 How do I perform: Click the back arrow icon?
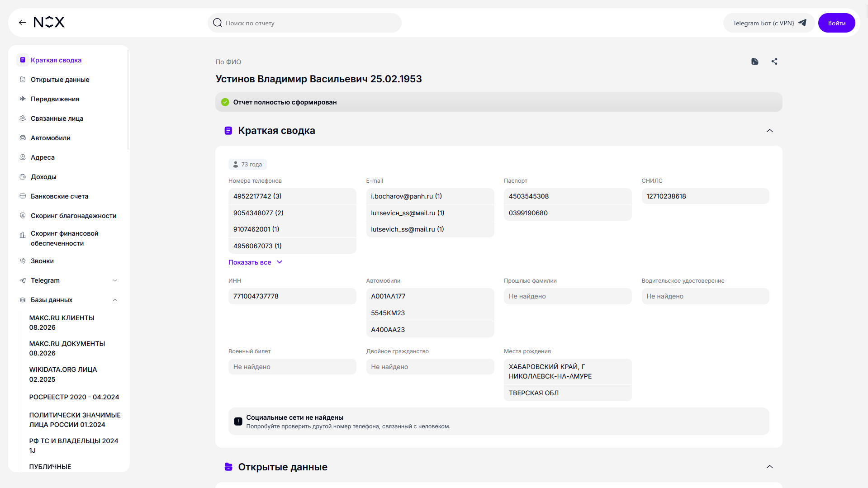[22, 23]
